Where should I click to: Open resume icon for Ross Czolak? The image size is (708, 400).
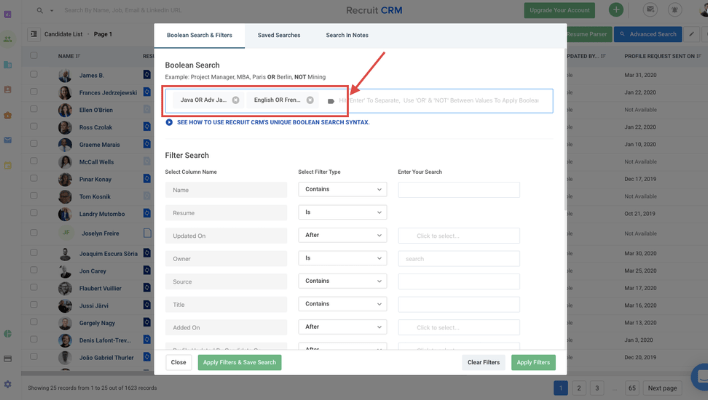pyautogui.click(x=147, y=127)
